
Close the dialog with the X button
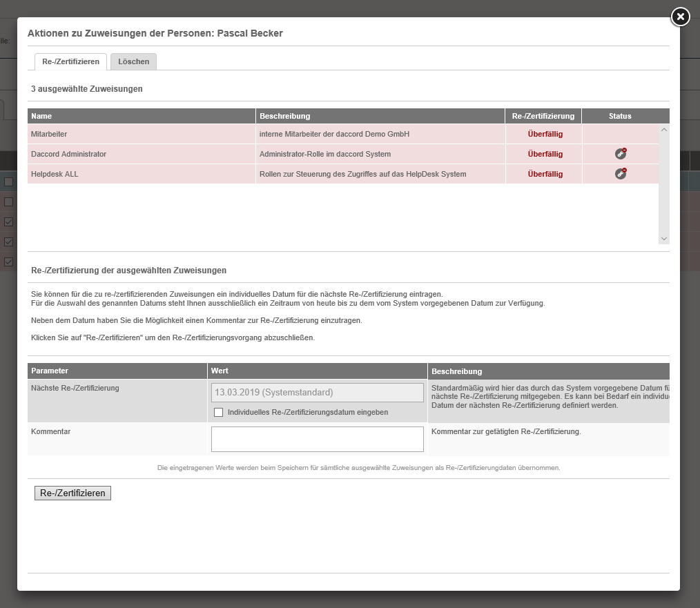[x=681, y=17]
